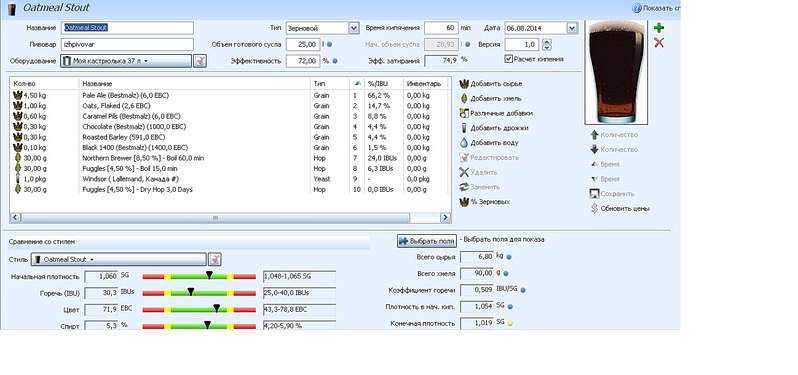
Task: Click Добавить воду water drop icon
Action: coord(464,142)
